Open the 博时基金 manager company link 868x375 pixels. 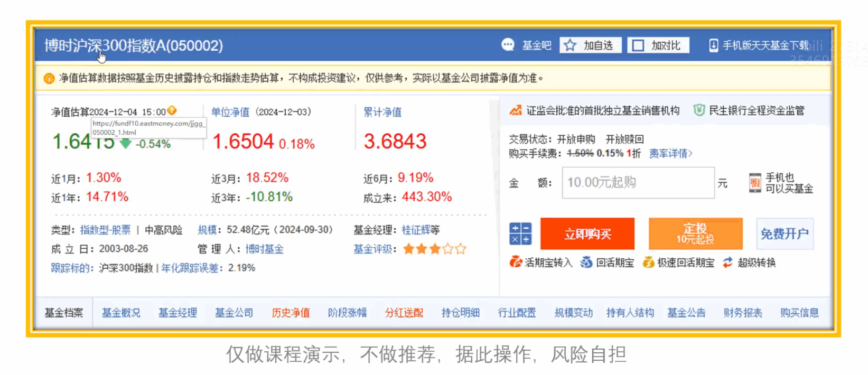(264, 249)
